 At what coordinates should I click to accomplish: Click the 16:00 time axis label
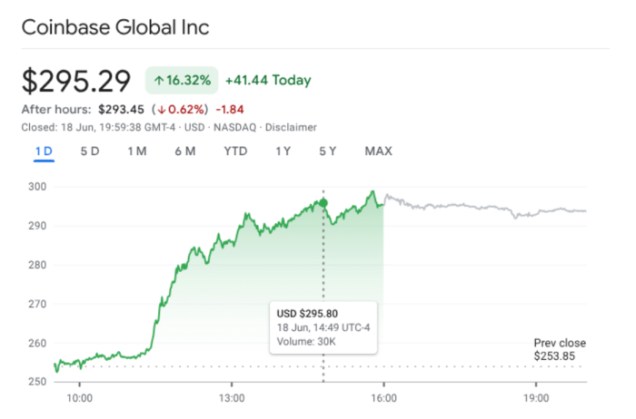click(x=385, y=396)
